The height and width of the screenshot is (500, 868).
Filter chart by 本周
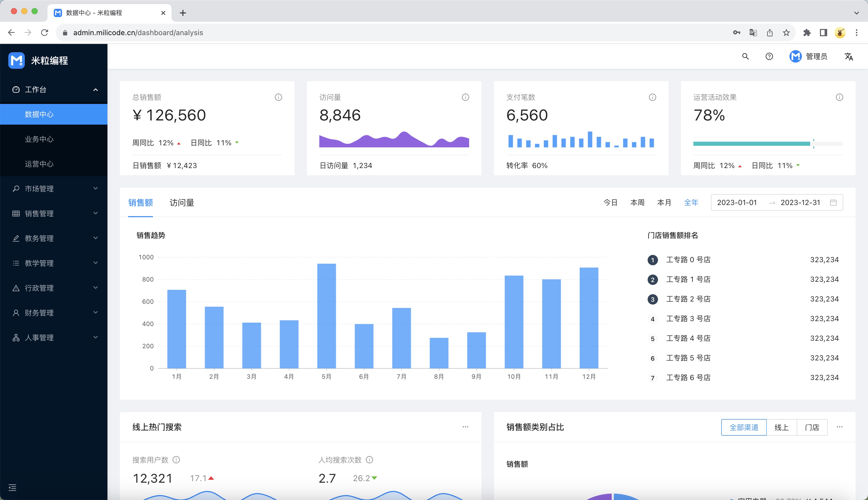(637, 203)
